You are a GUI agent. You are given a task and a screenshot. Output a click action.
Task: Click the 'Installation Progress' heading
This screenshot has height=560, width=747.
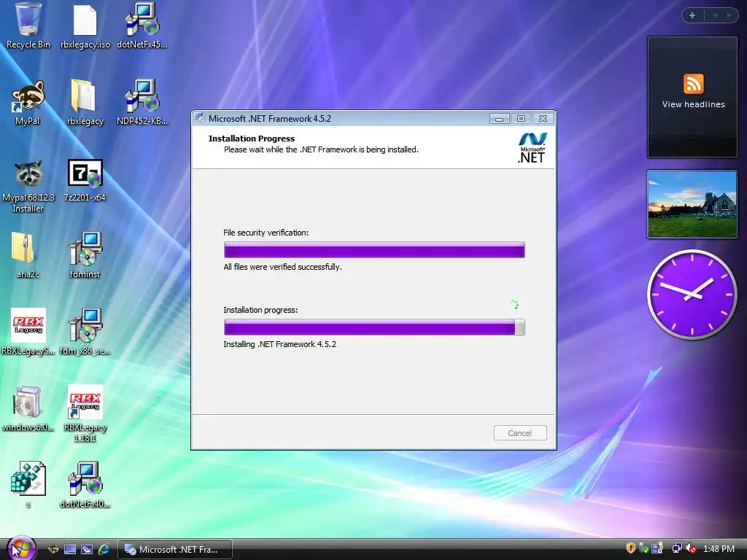[x=252, y=139]
